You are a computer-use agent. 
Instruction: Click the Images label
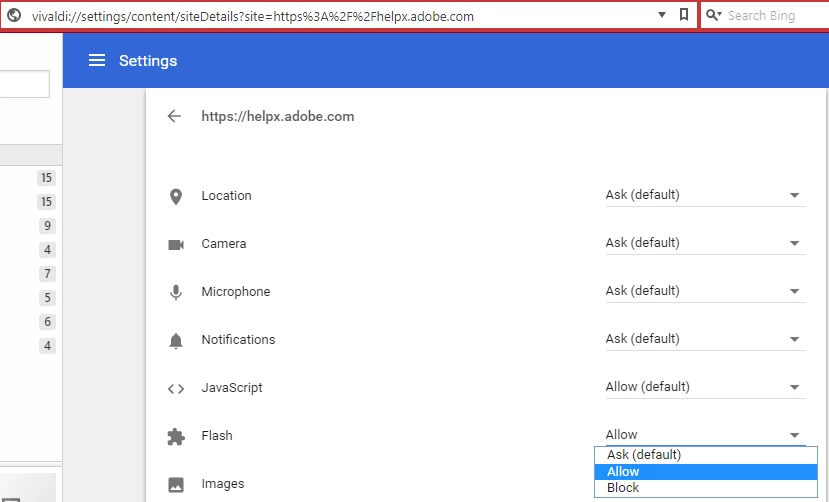[x=223, y=484]
